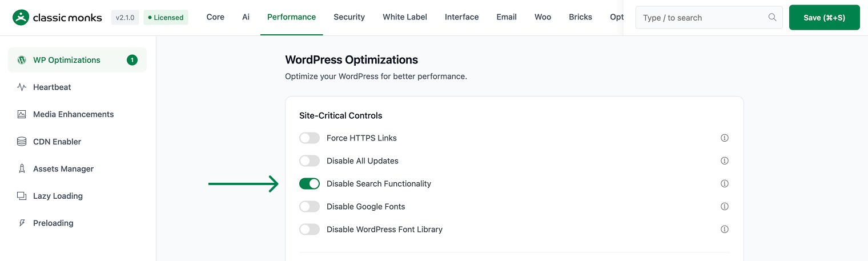Click the Media Enhancements image icon

point(22,114)
